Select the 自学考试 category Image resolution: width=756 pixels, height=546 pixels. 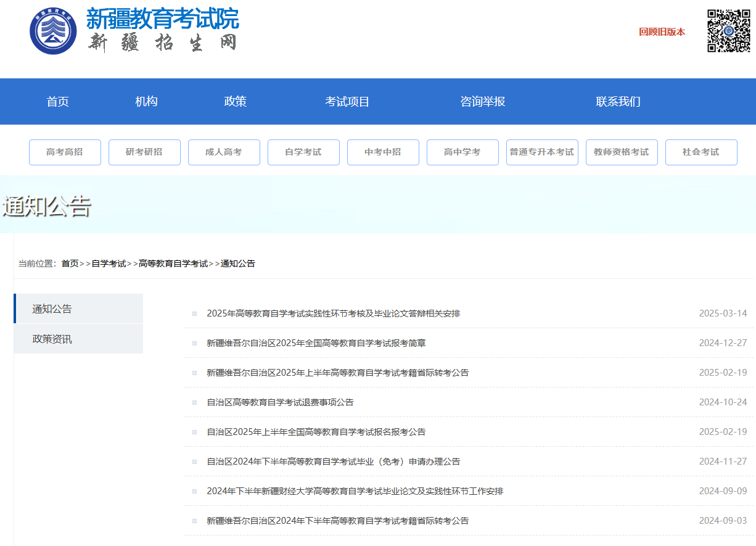coord(303,152)
